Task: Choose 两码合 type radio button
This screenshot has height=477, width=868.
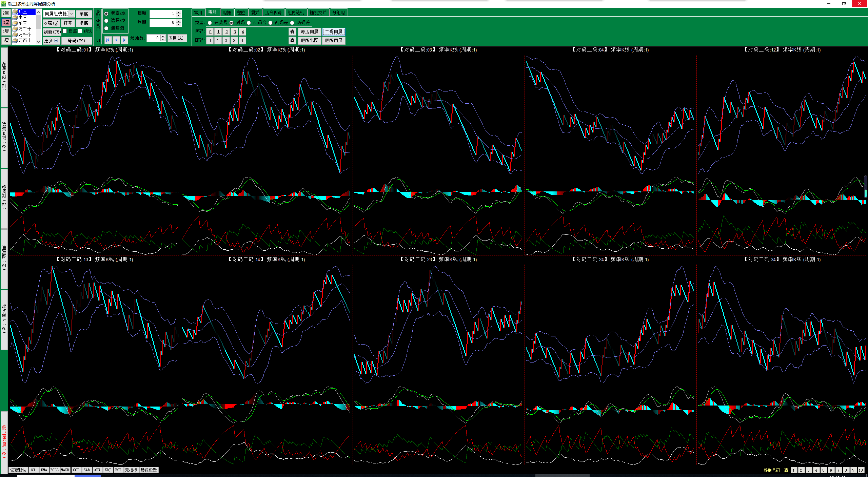Action: pos(249,23)
